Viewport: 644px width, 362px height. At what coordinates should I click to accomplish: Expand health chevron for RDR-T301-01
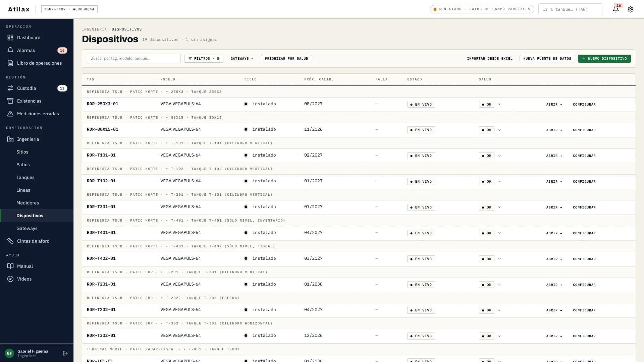click(x=499, y=207)
